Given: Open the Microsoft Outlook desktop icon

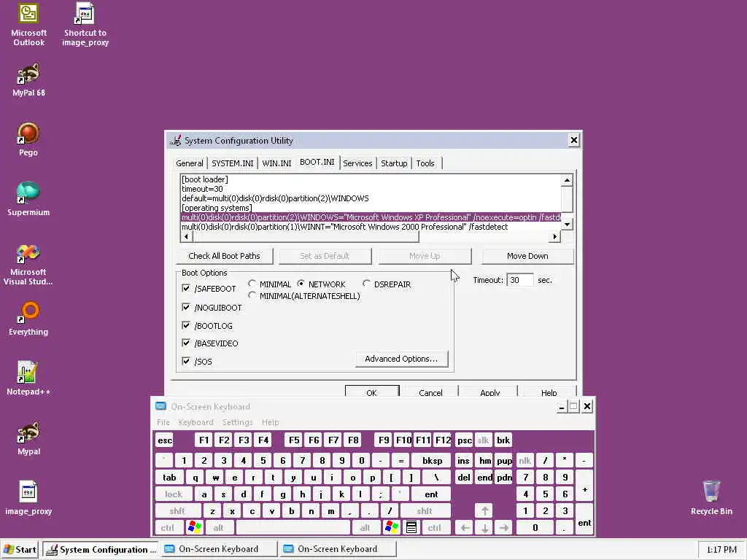Looking at the screenshot, I should [x=28, y=25].
